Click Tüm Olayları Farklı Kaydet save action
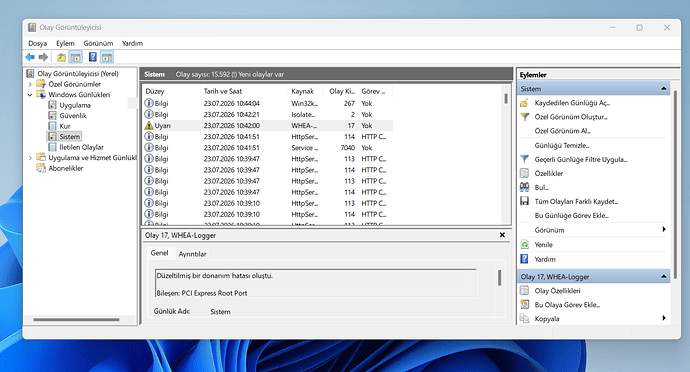Viewport: 690px width, 372px height. pyautogui.click(x=576, y=202)
